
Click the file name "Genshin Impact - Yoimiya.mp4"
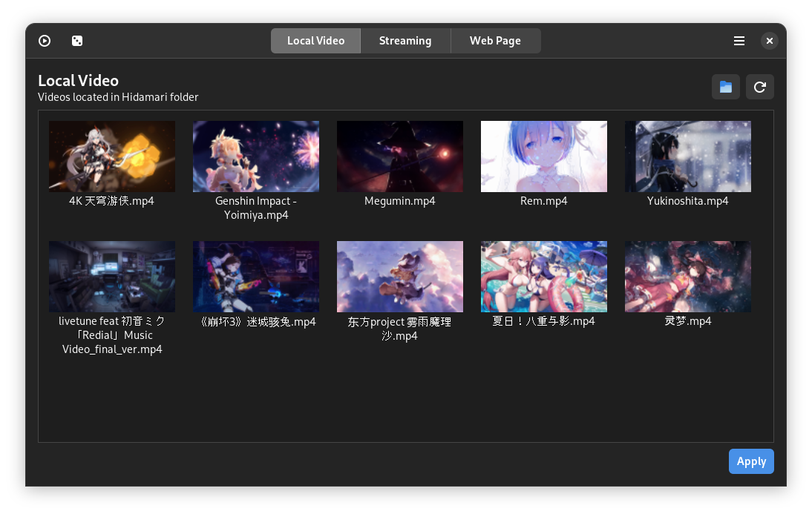coord(256,208)
